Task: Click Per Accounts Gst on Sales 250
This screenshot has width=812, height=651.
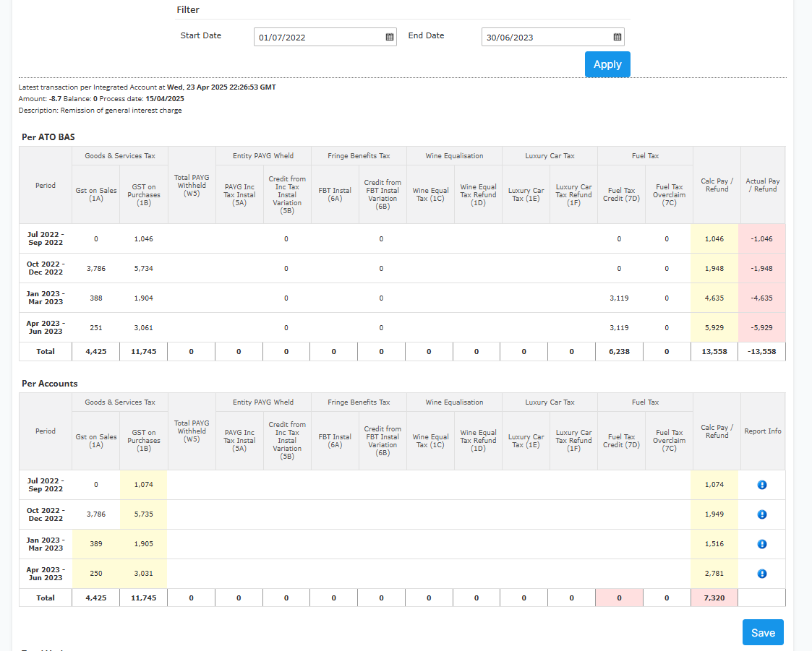Action: click(95, 574)
